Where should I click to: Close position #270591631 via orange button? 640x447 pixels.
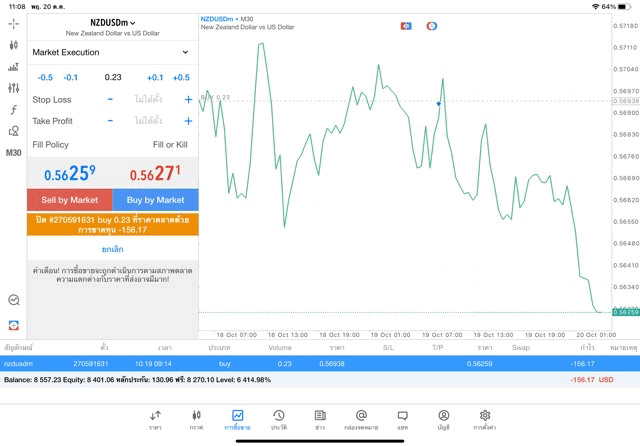113,225
